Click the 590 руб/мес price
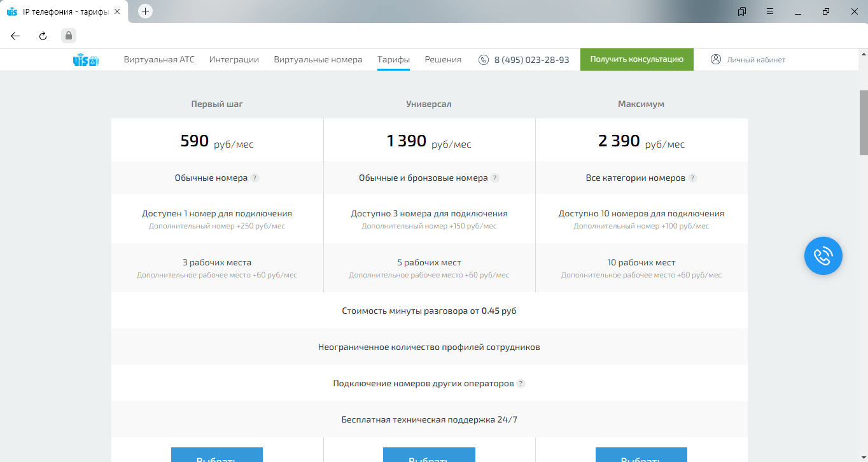Screen dimensions: 868x462 217,141
